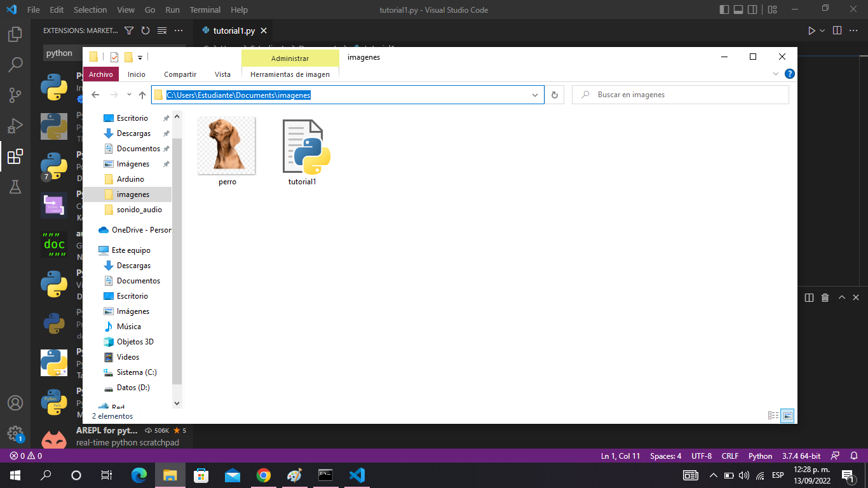868x488 pixels.
Task: Open Herramientas de imagen tab
Action: click(290, 74)
